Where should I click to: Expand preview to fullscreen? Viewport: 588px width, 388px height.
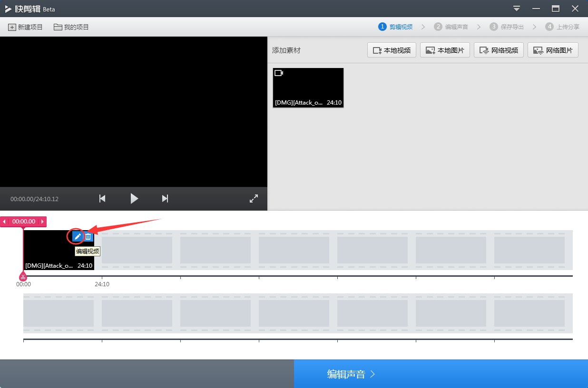click(254, 199)
